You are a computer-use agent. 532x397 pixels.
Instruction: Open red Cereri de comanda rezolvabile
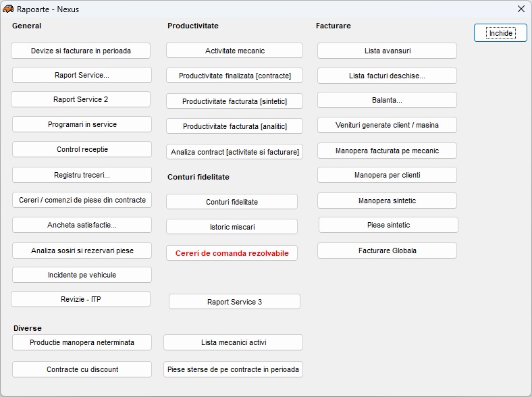point(232,253)
